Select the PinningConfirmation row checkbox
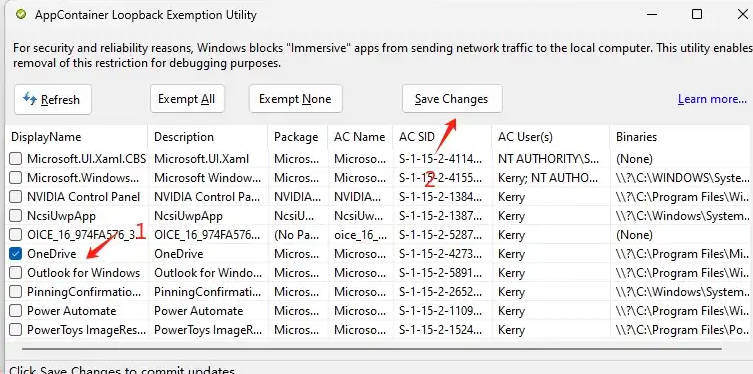The width and height of the screenshot is (753, 374). pyautogui.click(x=16, y=292)
